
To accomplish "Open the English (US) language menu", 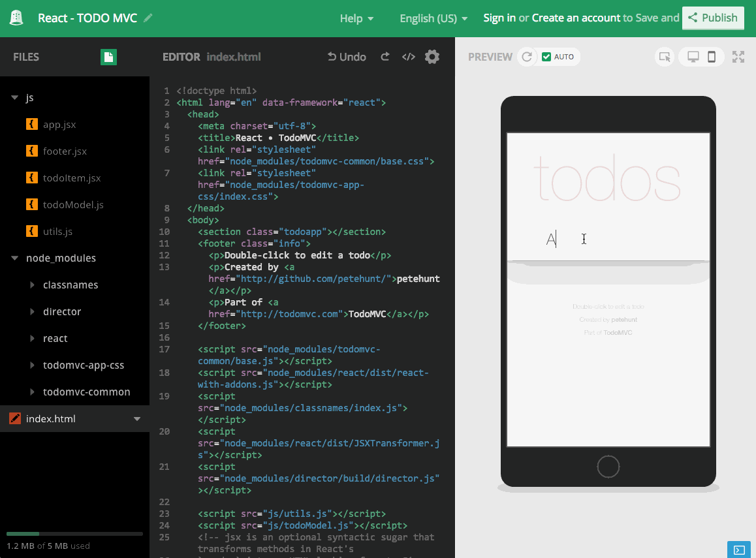I will click(x=433, y=18).
